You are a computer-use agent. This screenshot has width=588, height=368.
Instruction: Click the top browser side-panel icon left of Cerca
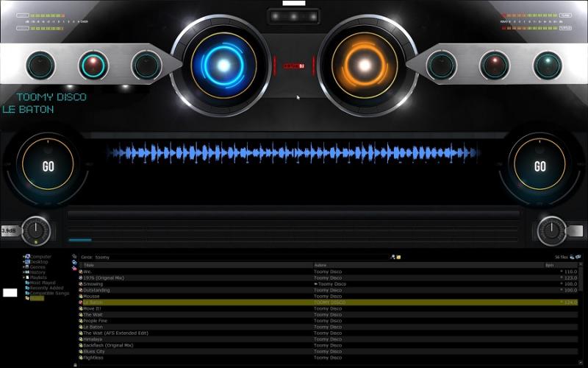[74, 256]
